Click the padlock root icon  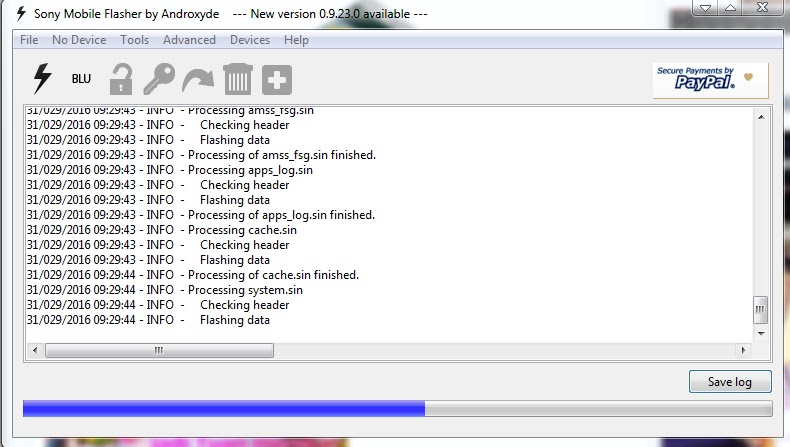point(121,79)
